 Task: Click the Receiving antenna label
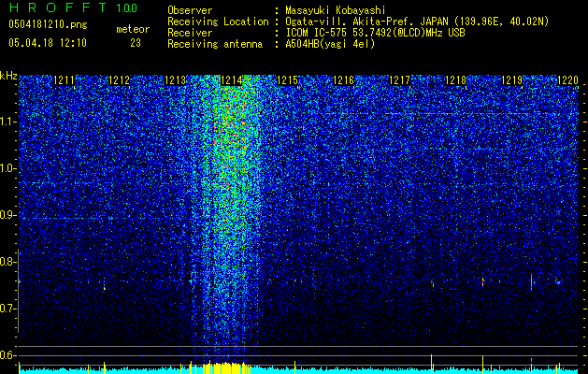click(215, 44)
